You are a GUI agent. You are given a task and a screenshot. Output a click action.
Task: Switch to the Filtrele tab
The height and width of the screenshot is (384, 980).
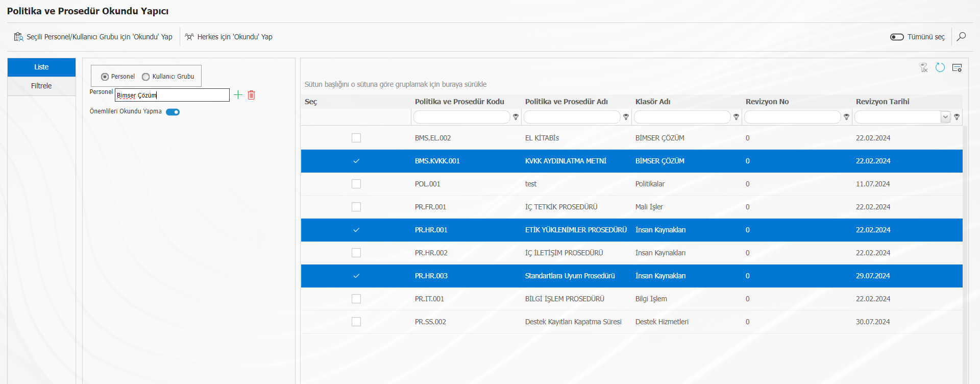41,86
